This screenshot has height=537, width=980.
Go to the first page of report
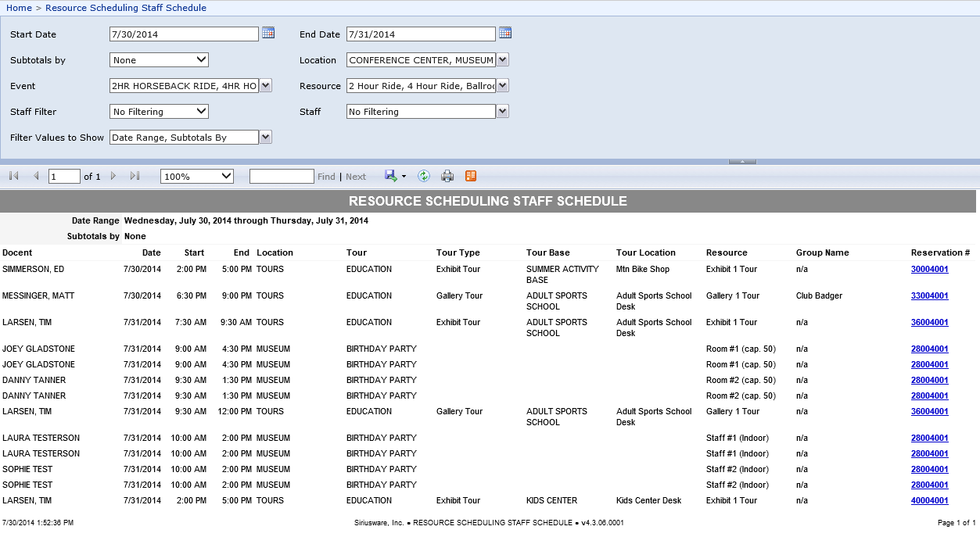pyautogui.click(x=14, y=176)
